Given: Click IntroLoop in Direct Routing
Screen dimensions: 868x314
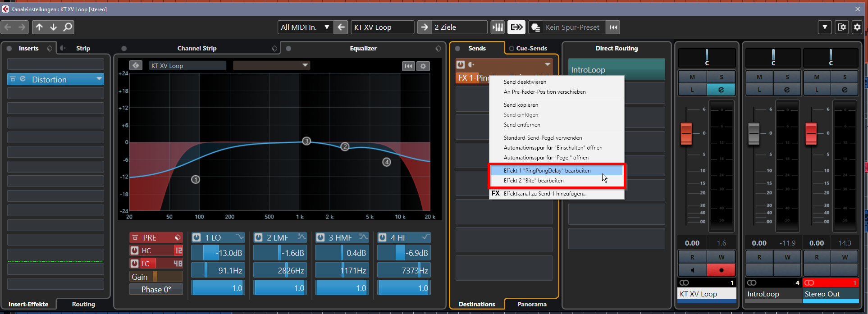Looking at the screenshot, I should (616, 70).
